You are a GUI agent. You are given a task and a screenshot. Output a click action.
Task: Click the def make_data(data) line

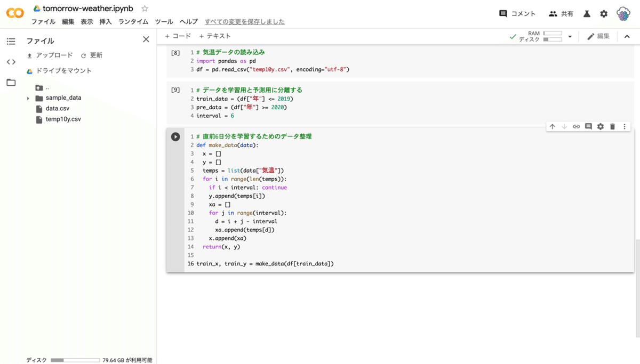point(227,145)
